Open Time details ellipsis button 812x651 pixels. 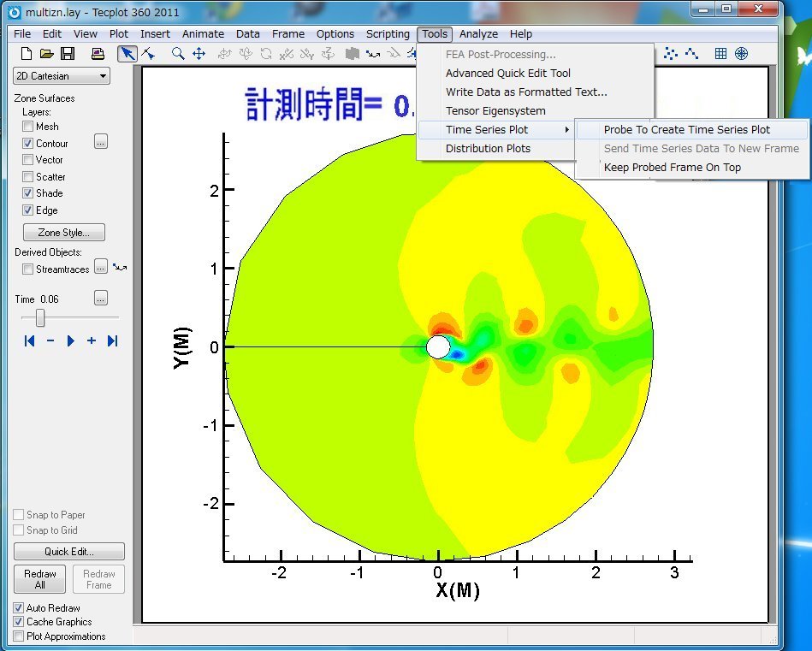[x=101, y=298]
